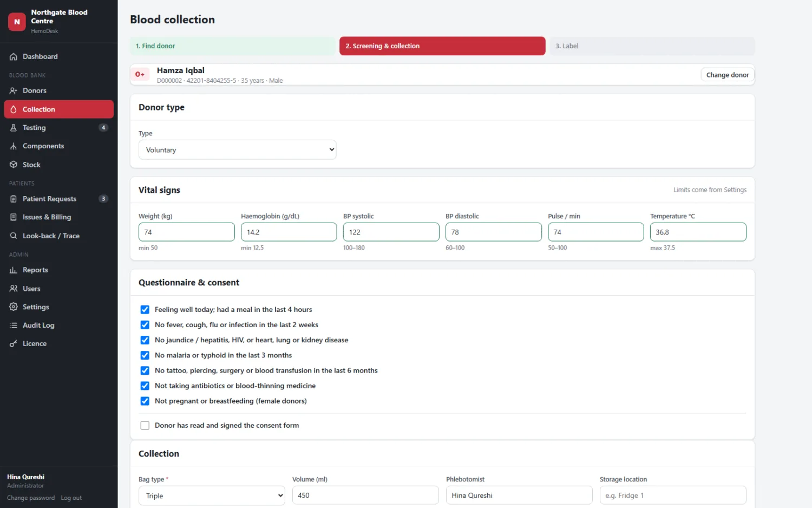Click the Licence key icon
The image size is (812, 508).
14,344
